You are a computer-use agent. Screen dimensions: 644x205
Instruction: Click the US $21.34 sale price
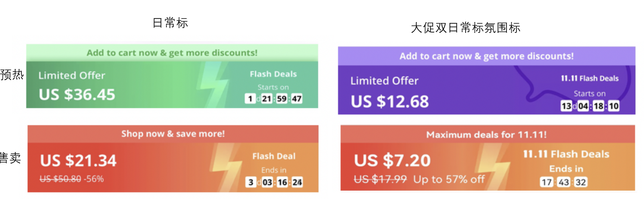[78, 161]
